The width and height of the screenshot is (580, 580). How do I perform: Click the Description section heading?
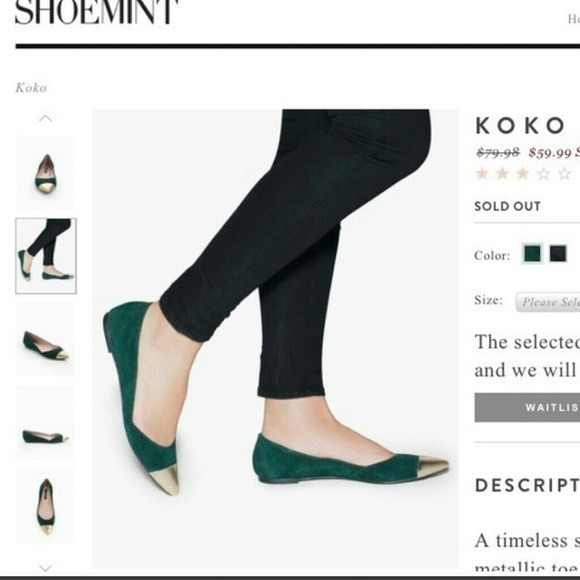(x=527, y=485)
